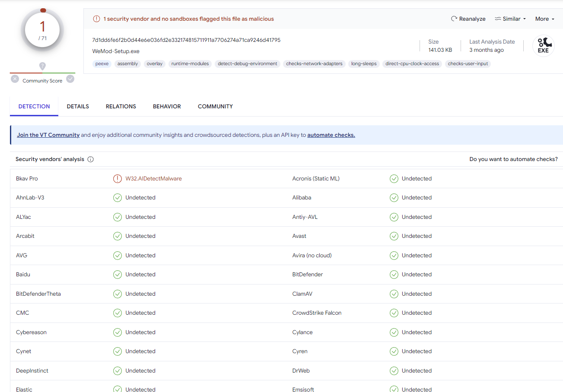
Task: Open the Similar dropdown
Action: point(510,19)
